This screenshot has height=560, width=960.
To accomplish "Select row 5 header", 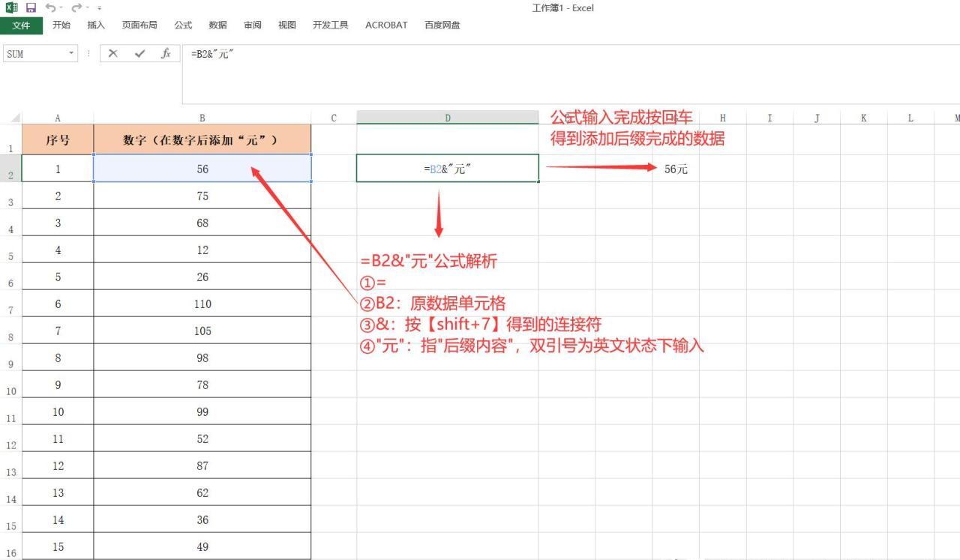I will pos(10,249).
